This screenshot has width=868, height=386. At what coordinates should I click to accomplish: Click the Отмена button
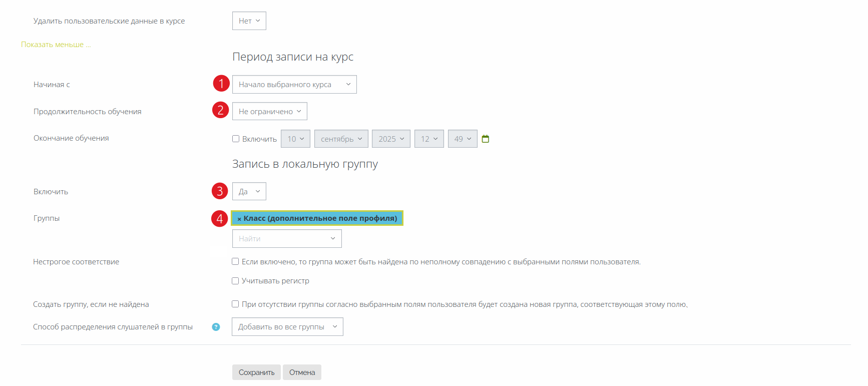tap(302, 372)
